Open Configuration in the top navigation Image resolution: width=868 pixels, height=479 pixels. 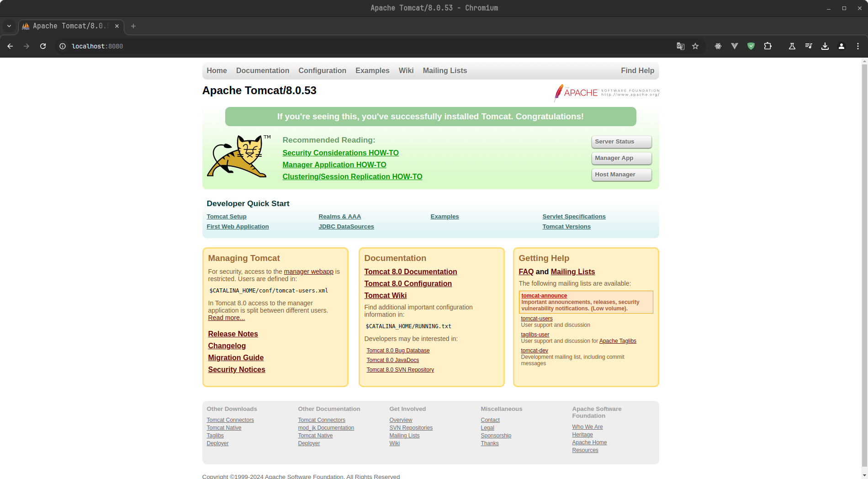coord(323,71)
